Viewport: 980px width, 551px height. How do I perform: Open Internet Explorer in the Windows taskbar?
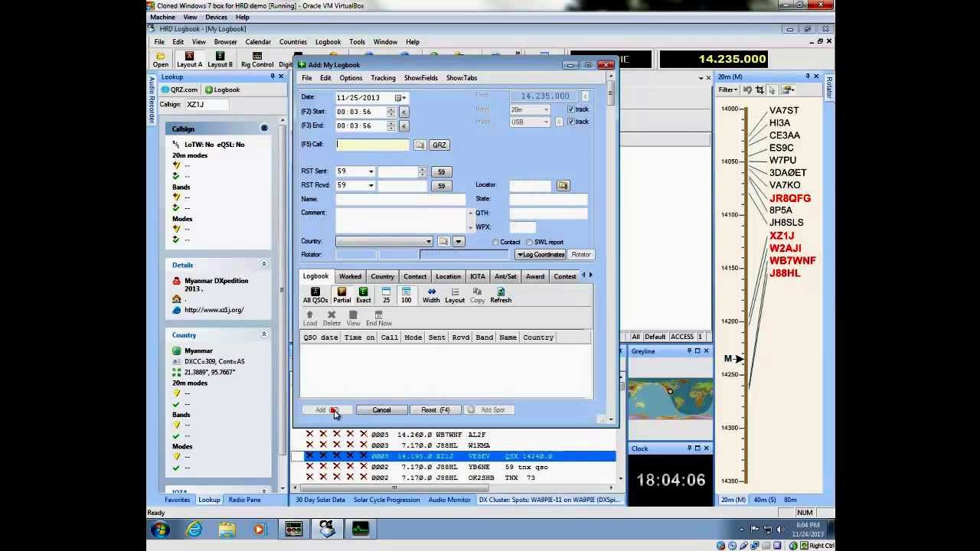coord(194,529)
